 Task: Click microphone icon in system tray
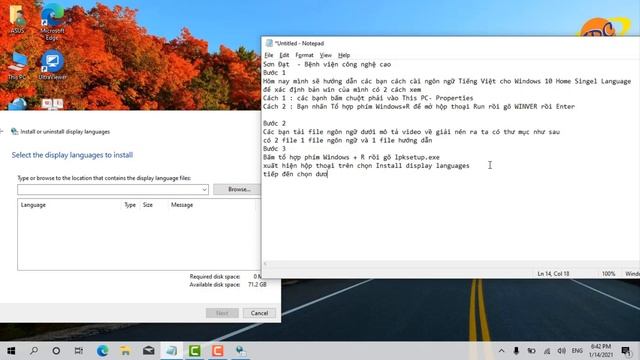(x=516, y=351)
